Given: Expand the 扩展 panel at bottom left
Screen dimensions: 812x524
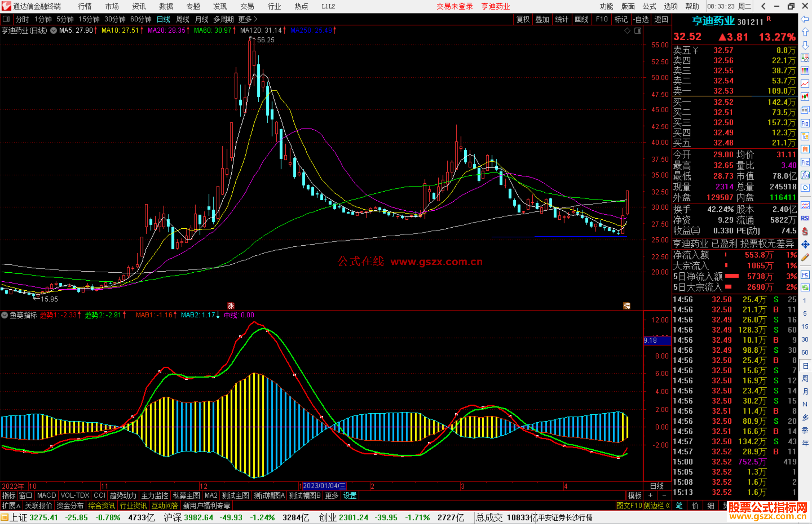Looking at the screenshot, I should click(x=11, y=506).
